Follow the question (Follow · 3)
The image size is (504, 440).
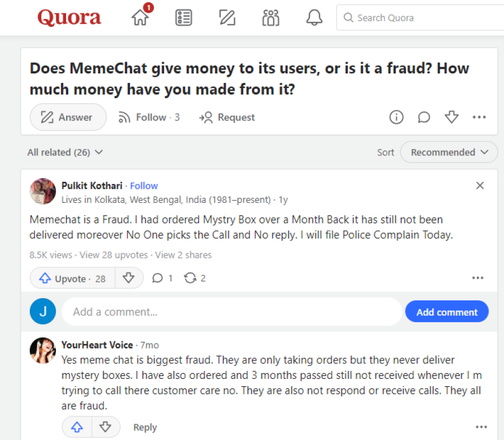149,117
